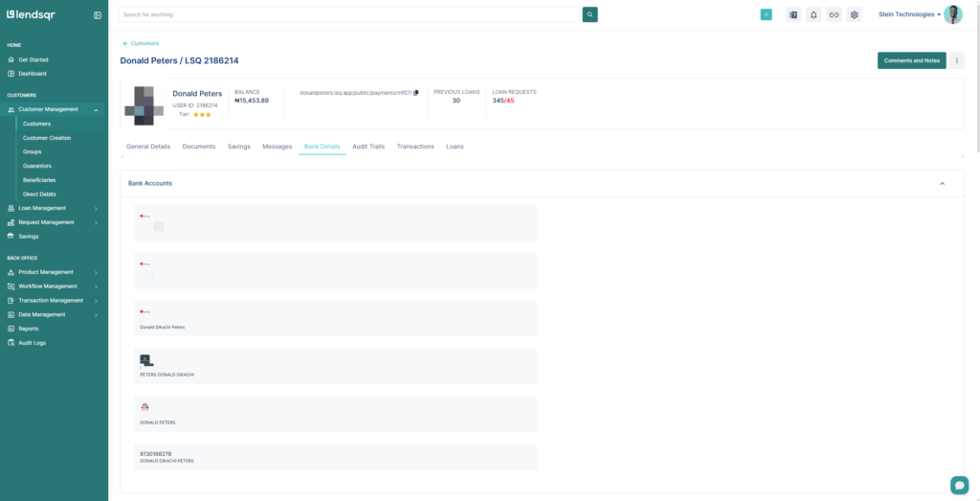Click the Workflow Management icon

[x=11, y=286]
